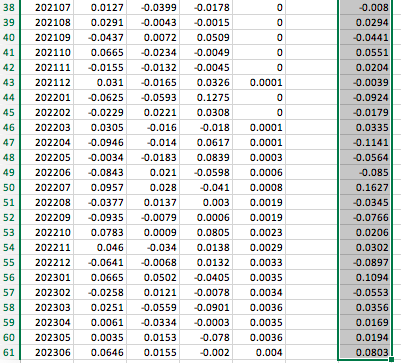Select shaded cell containing 0.0356
401x363 pixels.
click(365, 307)
